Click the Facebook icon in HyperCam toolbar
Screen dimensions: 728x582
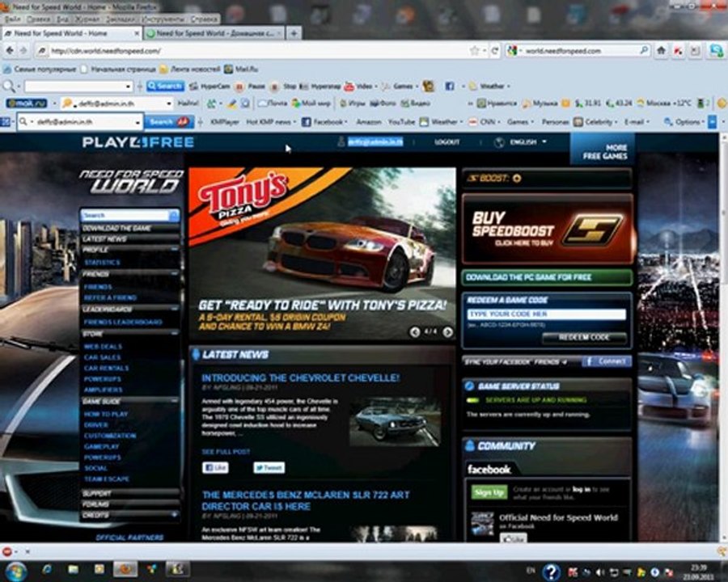pyautogui.click(x=450, y=86)
